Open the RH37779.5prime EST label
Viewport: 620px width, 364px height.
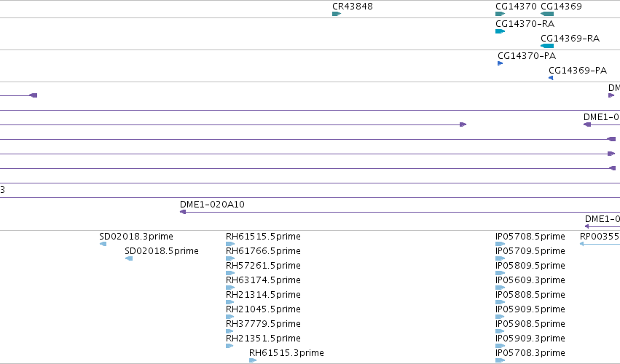pyautogui.click(x=263, y=324)
